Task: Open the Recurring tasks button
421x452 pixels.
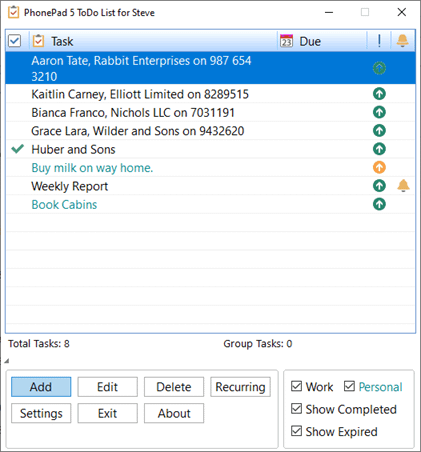Action: coord(240,387)
